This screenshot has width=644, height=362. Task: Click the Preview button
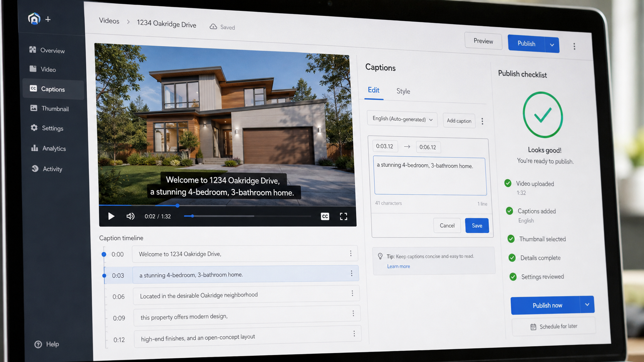[x=483, y=41]
